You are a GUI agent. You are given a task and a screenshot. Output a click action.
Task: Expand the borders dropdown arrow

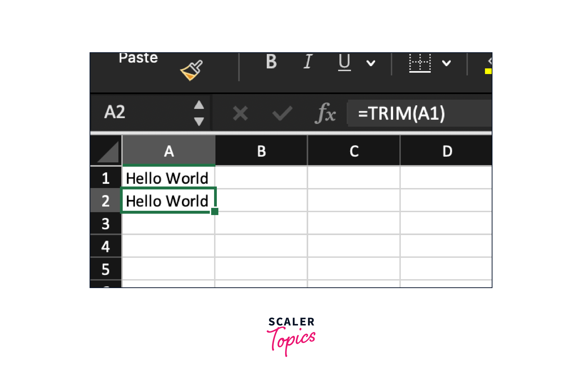pyautogui.click(x=446, y=63)
